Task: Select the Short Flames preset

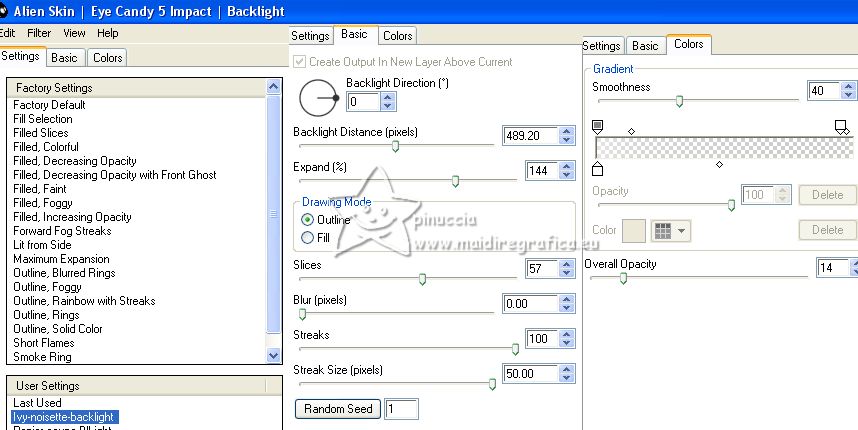Action: [x=44, y=343]
